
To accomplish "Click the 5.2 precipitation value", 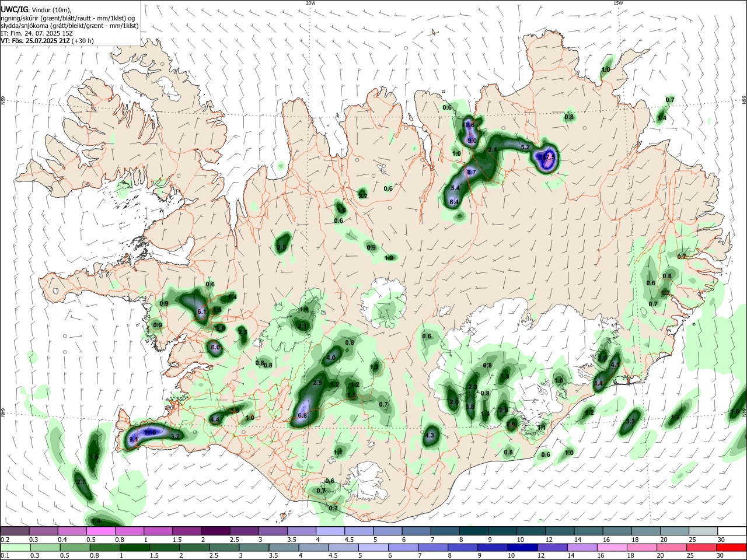I will tap(525, 147).
